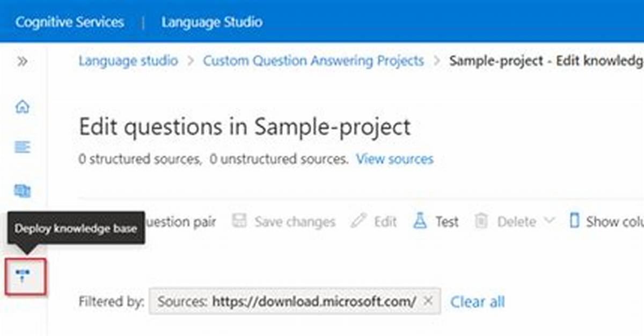This screenshot has height=336, width=644.
Task: Open the View sources link
Action: pyautogui.click(x=394, y=159)
